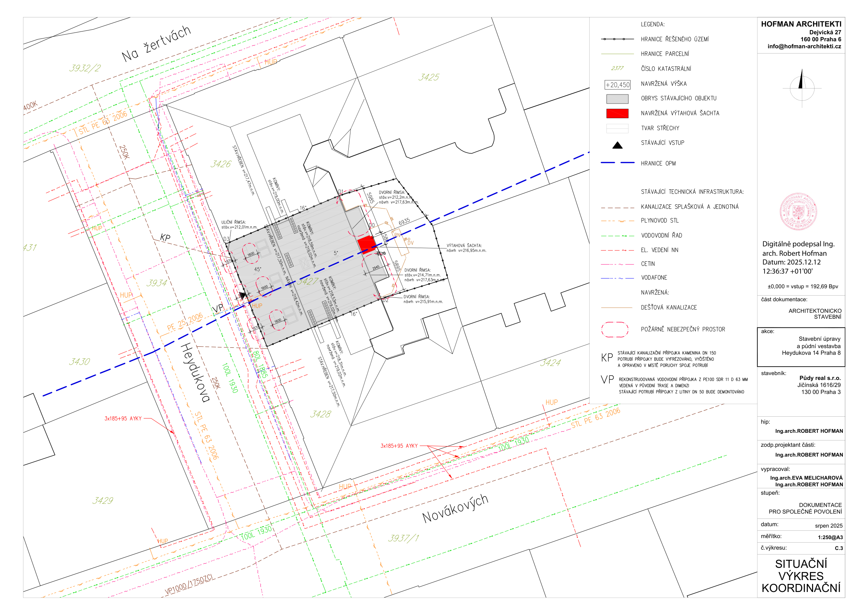Click the thin line sample for DEŠŤOVÁ KANALIZACE

pyautogui.click(x=617, y=308)
